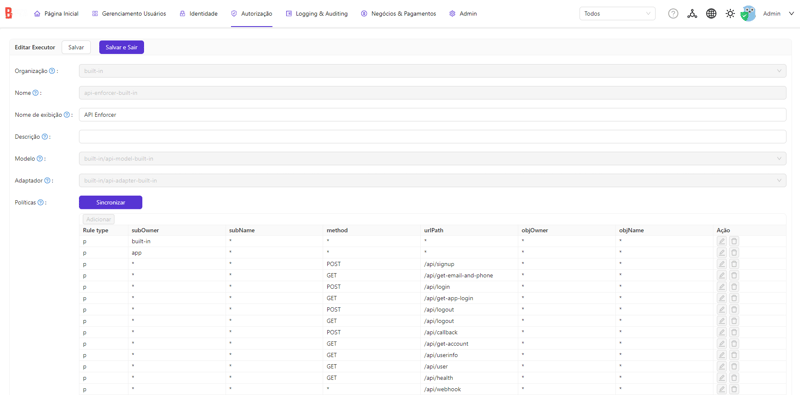Show help tooltip for Nome de exibição
The image size is (800, 395).
[67, 115]
